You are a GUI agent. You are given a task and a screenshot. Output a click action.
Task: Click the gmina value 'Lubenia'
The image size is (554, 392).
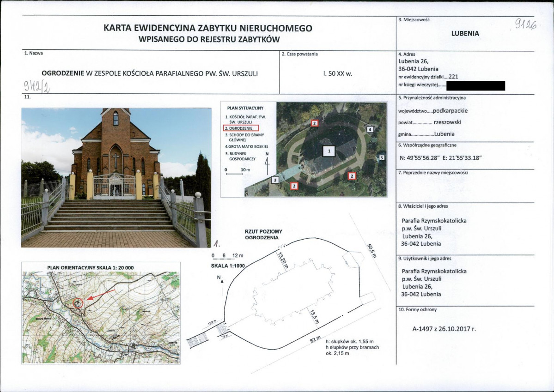[x=444, y=134]
